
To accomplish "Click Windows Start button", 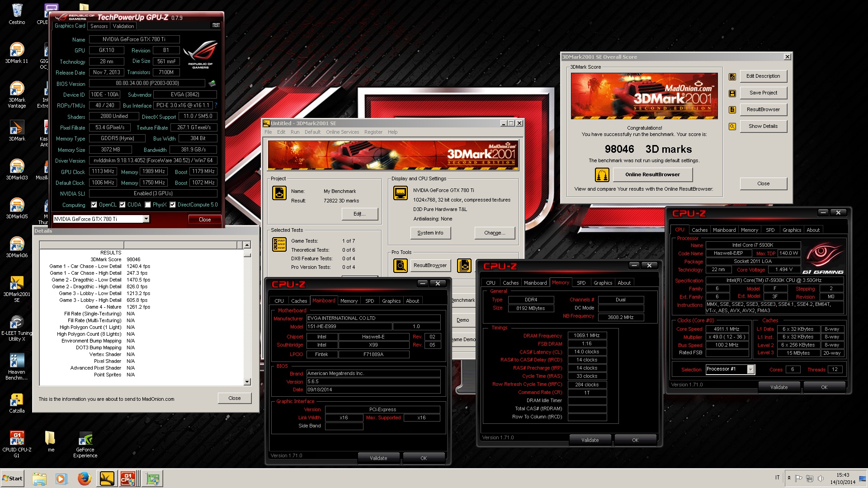I will click(x=13, y=479).
